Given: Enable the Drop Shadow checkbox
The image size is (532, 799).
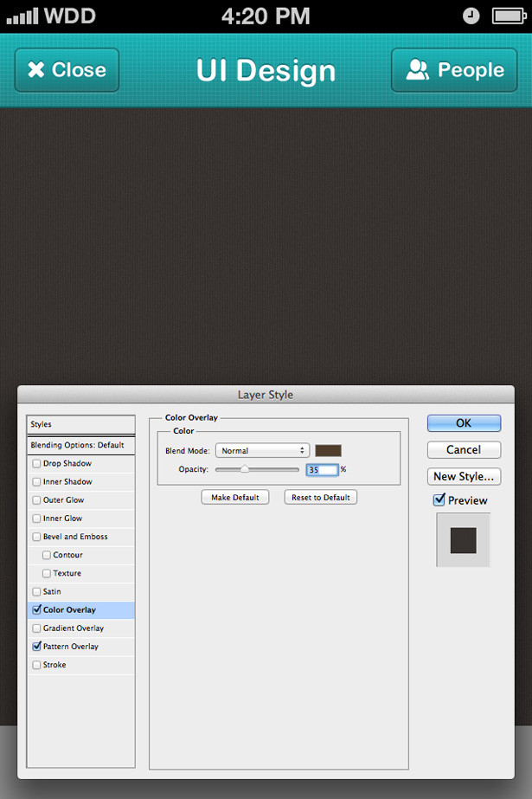Looking at the screenshot, I should click(36, 464).
